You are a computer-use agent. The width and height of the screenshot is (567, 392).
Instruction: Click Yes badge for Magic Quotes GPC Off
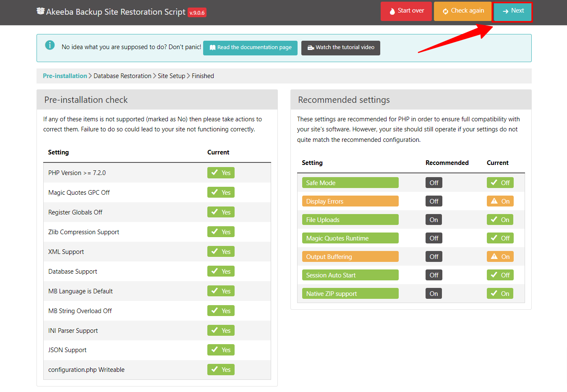pos(221,192)
